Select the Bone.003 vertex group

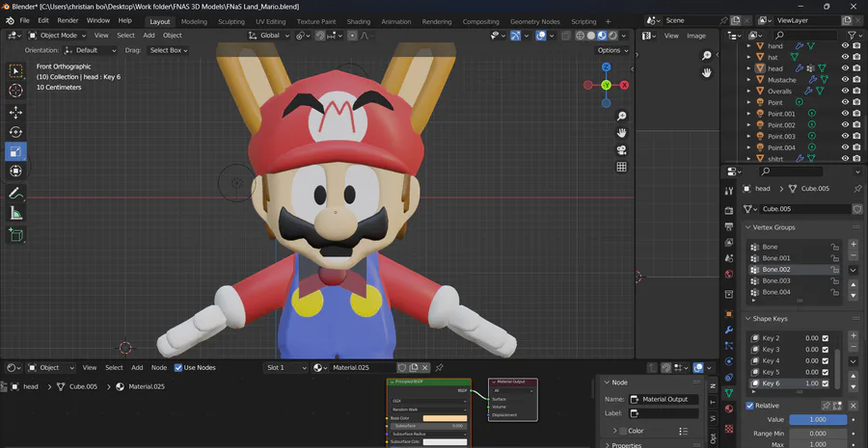pyautogui.click(x=794, y=280)
